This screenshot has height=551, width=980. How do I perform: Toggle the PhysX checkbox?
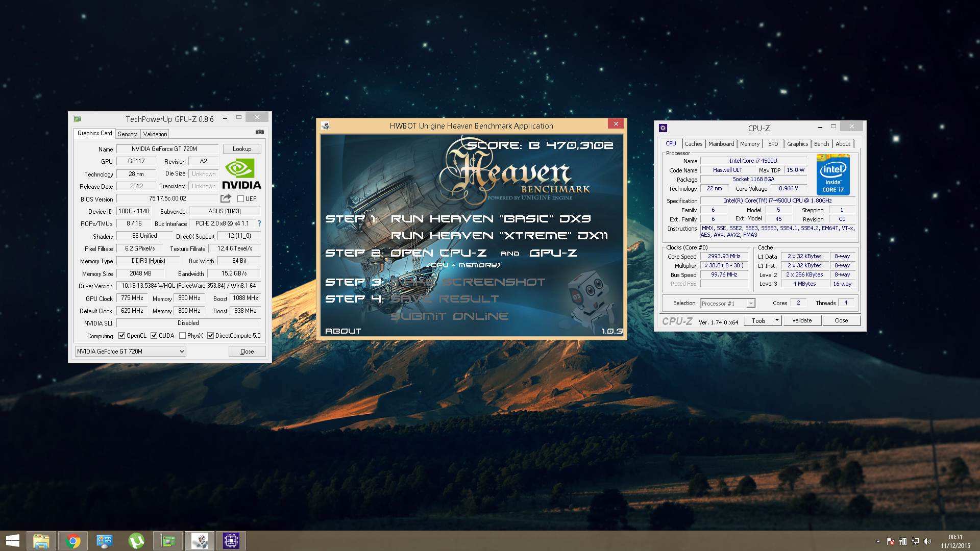182,336
